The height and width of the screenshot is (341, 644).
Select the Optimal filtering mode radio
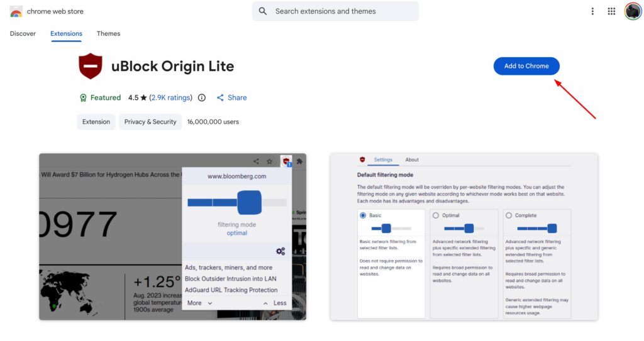(436, 215)
